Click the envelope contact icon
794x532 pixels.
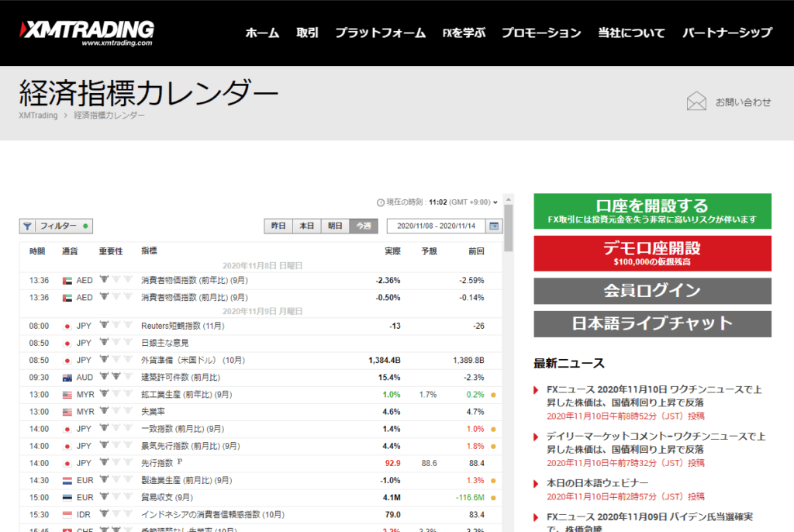(696, 102)
